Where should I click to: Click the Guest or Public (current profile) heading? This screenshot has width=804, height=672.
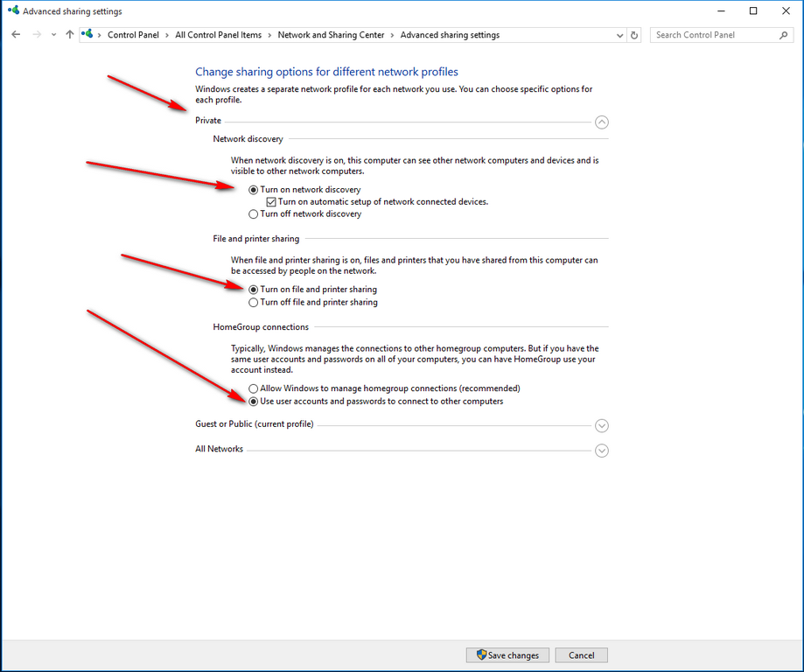pos(255,424)
